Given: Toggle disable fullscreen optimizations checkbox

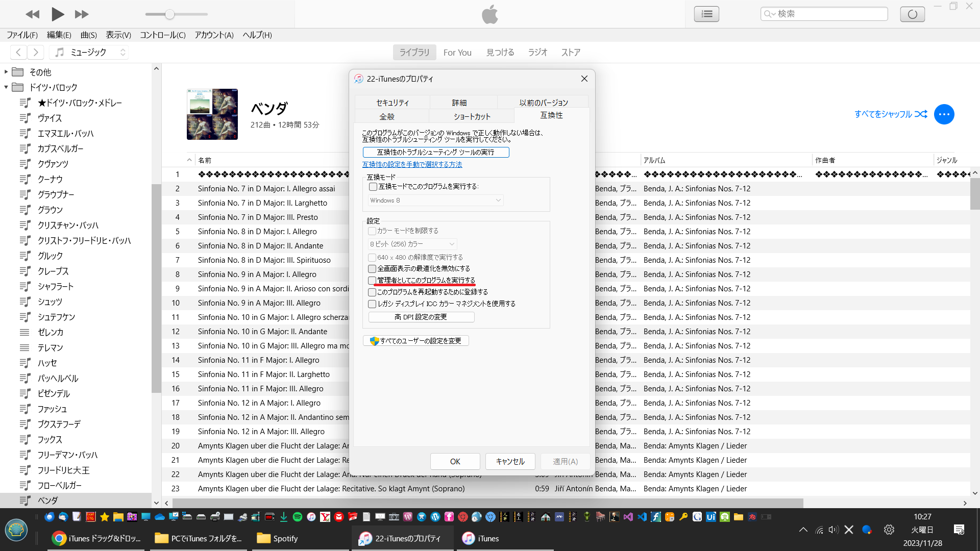Looking at the screenshot, I should point(372,268).
